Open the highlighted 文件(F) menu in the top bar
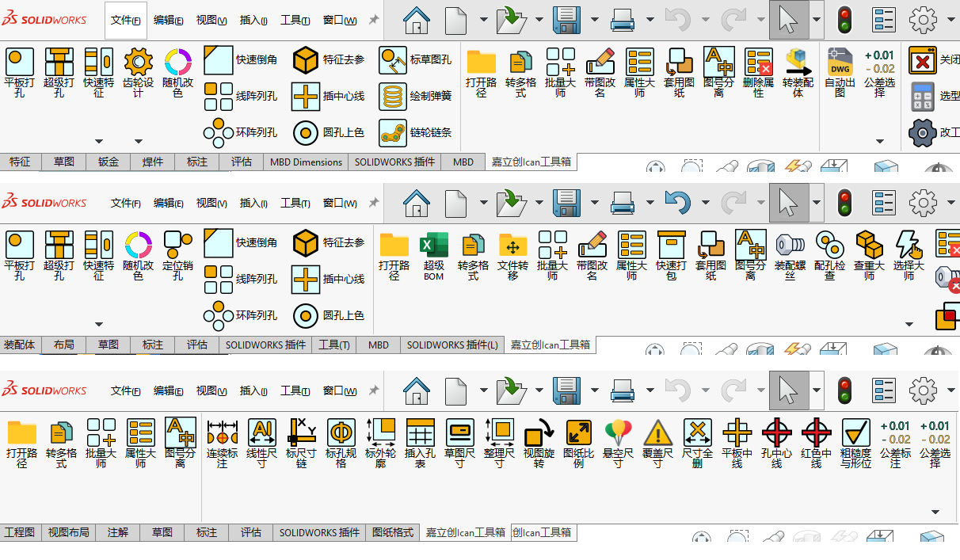 pos(126,21)
